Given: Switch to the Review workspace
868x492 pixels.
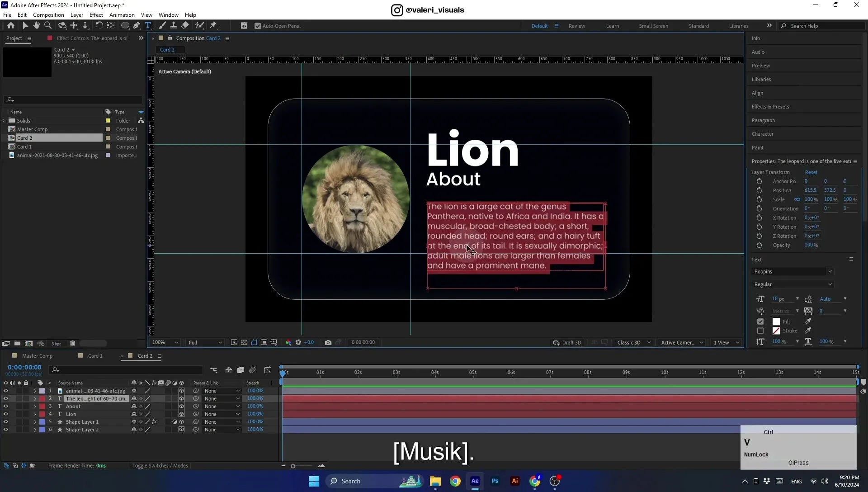Looking at the screenshot, I should 577,26.
